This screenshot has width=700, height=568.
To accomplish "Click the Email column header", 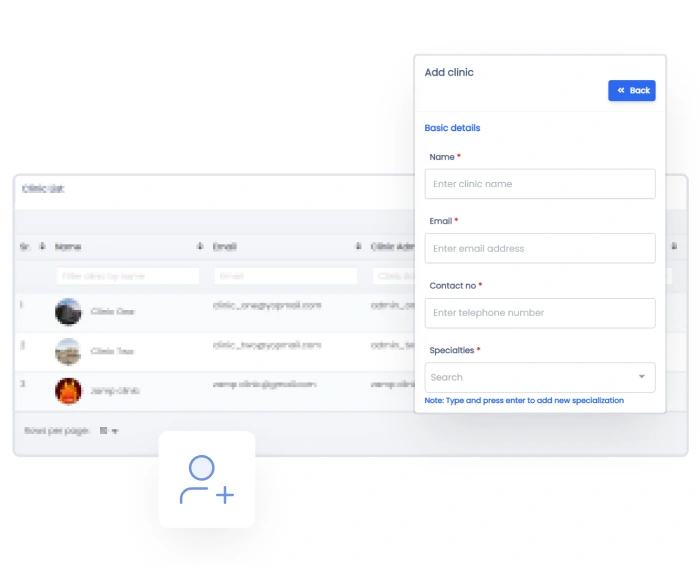I will (x=224, y=246).
